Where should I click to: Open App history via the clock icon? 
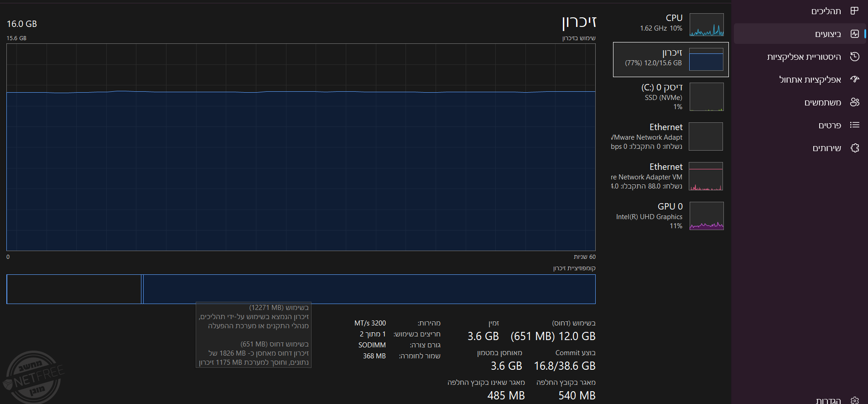(854, 57)
